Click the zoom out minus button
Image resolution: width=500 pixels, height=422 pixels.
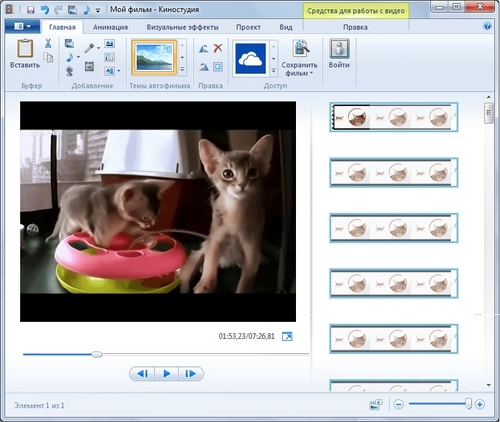[x=399, y=405]
